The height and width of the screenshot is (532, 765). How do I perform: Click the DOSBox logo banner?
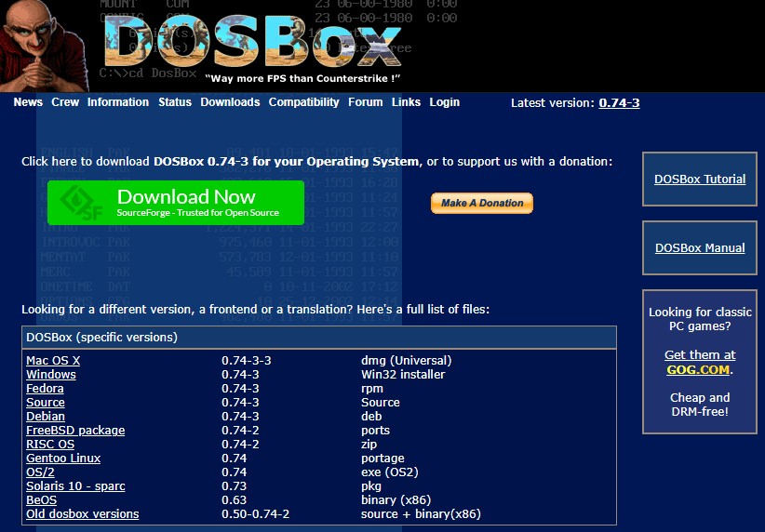tap(252, 43)
